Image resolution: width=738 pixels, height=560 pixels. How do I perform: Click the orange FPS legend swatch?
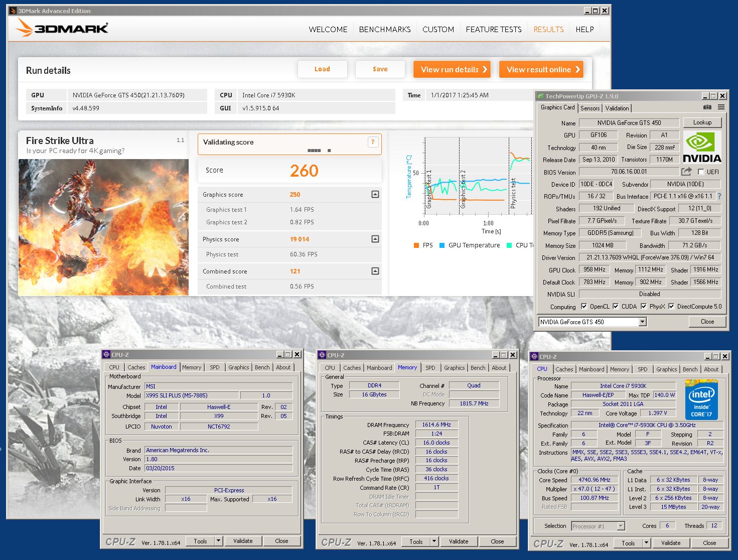click(x=416, y=245)
